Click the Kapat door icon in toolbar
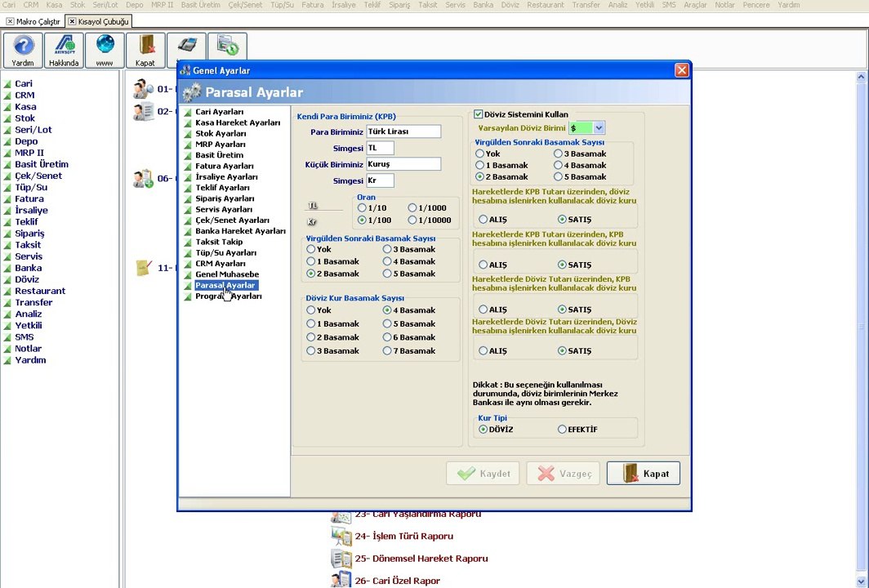Image resolution: width=869 pixels, height=588 pixels. (x=145, y=50)
